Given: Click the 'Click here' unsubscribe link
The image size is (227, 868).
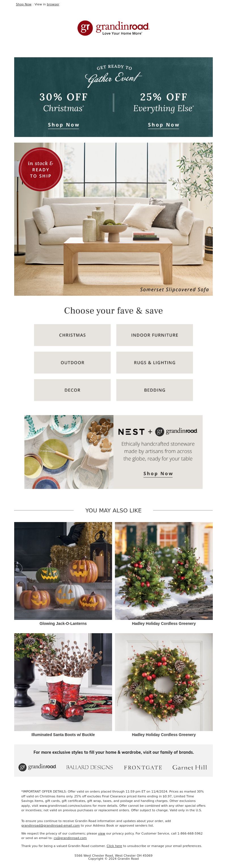Looking at the screenshot, I should 114,846.
